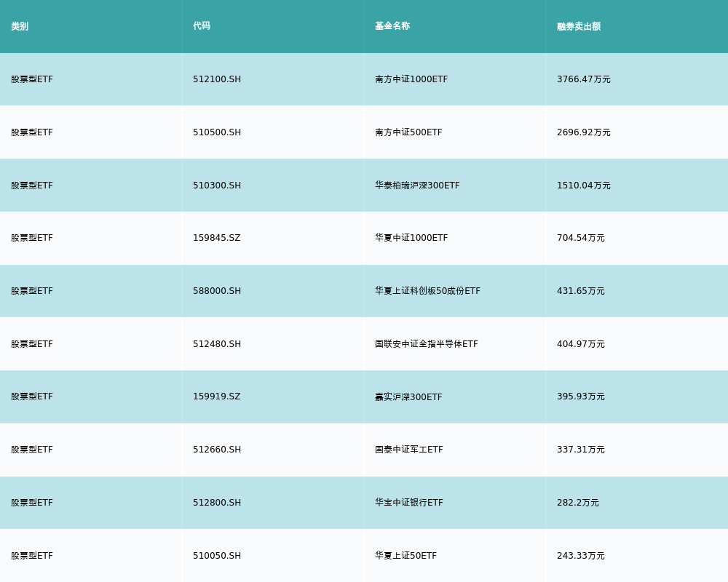This screenshot has height=582, width=728.
Task: Select code 512800.SH
Action: [217, 503]
